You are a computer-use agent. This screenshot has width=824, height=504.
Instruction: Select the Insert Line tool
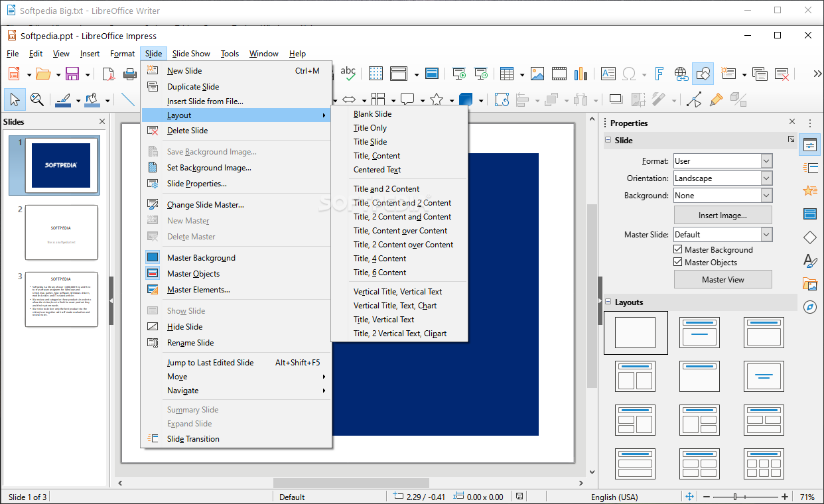click(128, 99)
